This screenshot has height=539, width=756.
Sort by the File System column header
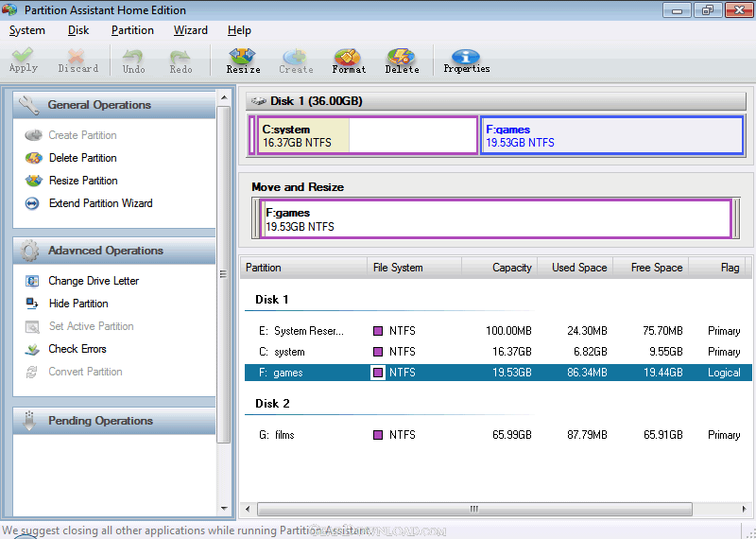coord(414,268)
